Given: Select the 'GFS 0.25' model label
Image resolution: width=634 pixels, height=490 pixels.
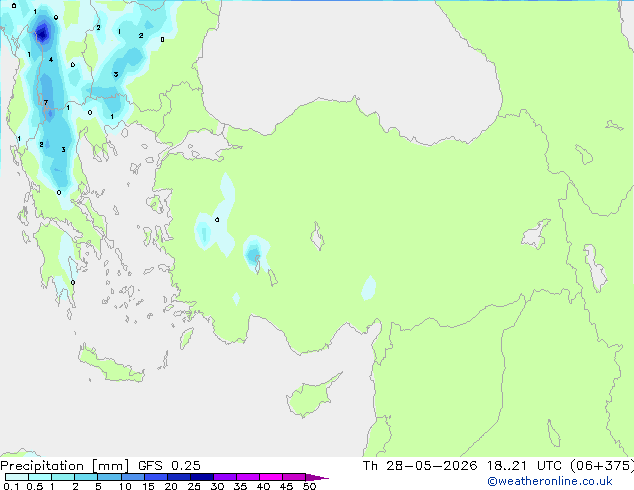Looking at the screenshot, I should coord(169,466).
